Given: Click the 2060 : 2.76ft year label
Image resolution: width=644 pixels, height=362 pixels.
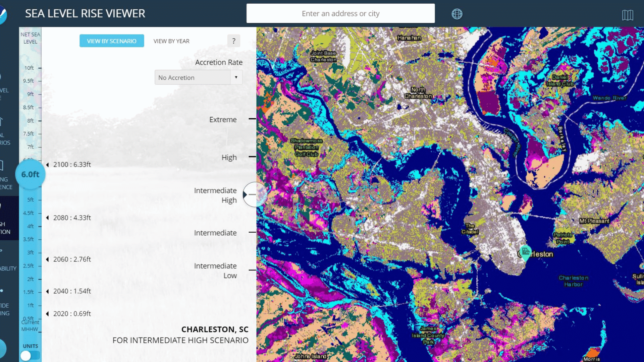Looking at the screenshot, I should coord(72,259).
